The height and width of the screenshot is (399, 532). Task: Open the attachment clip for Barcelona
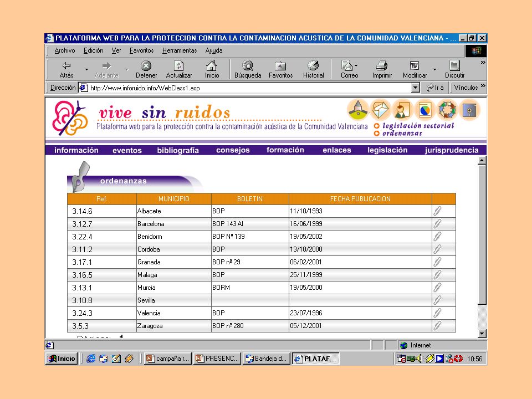437,224
